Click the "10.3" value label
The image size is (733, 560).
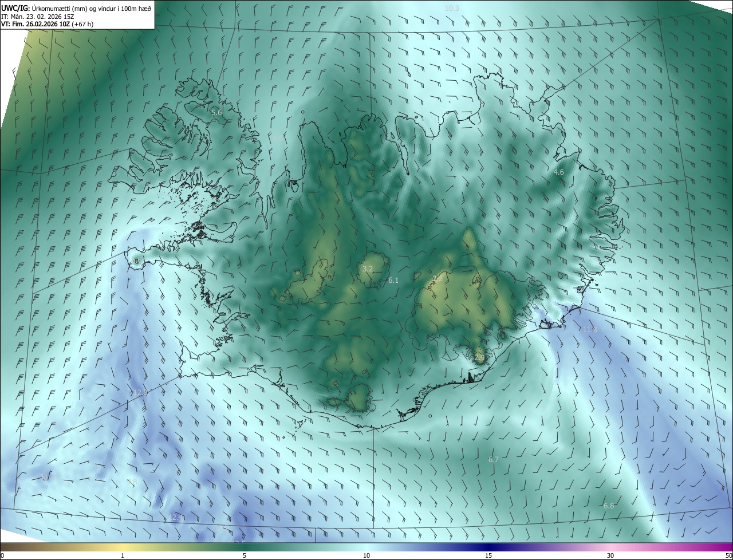point(452,8)
